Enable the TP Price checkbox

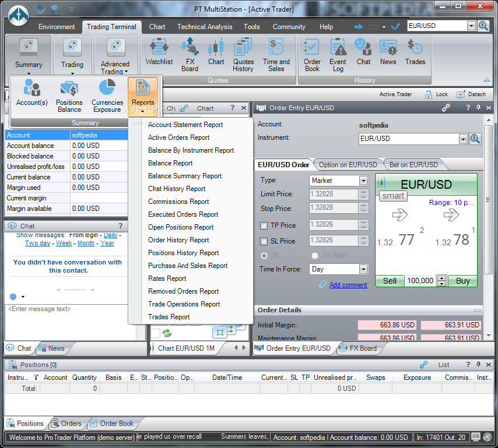264,225
